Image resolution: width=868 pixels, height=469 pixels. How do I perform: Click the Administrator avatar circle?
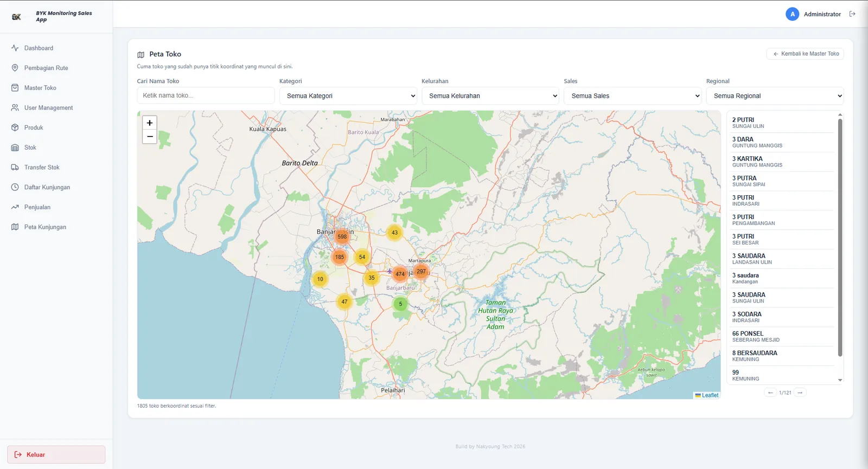pos(792,14)
